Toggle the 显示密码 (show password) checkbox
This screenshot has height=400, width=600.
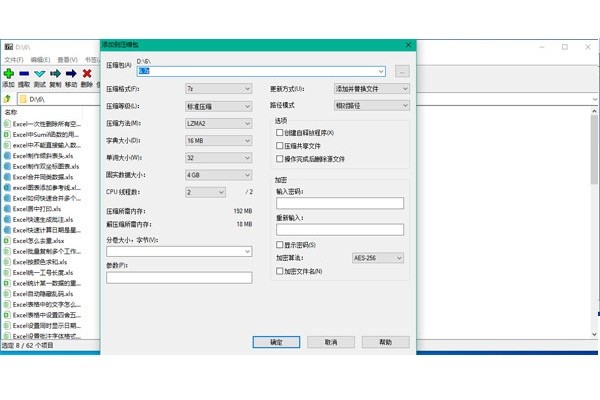280,244
